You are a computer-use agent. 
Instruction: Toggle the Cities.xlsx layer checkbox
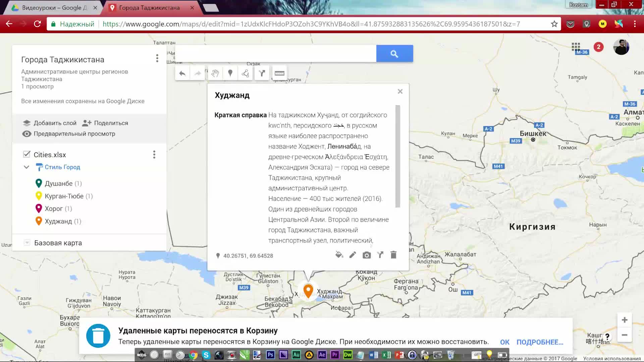click(x=26, y=154)
